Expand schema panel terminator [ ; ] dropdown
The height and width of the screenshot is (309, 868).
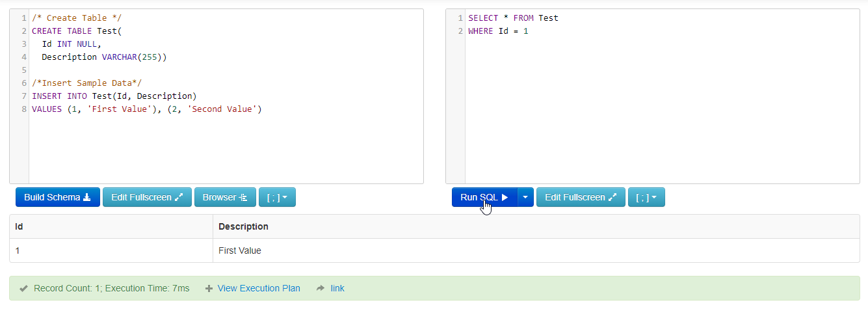[277, 197]
